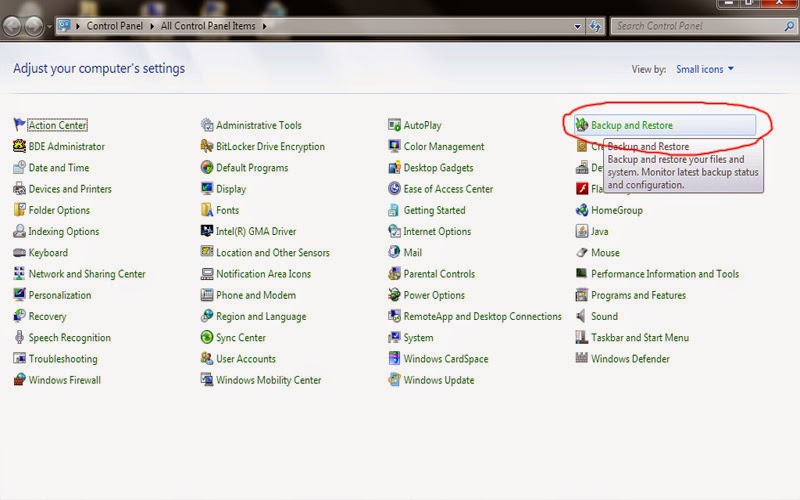This screenshot has height=500, width=800.
Task: Click the BitLocker Drive Encryption icon
Action: (x=207, y=146)
